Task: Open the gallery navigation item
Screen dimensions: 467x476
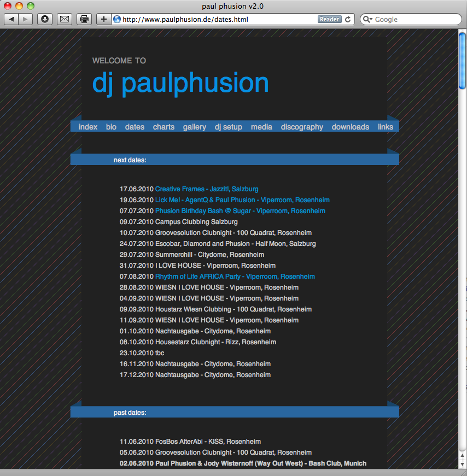Action: coord(195,127)
